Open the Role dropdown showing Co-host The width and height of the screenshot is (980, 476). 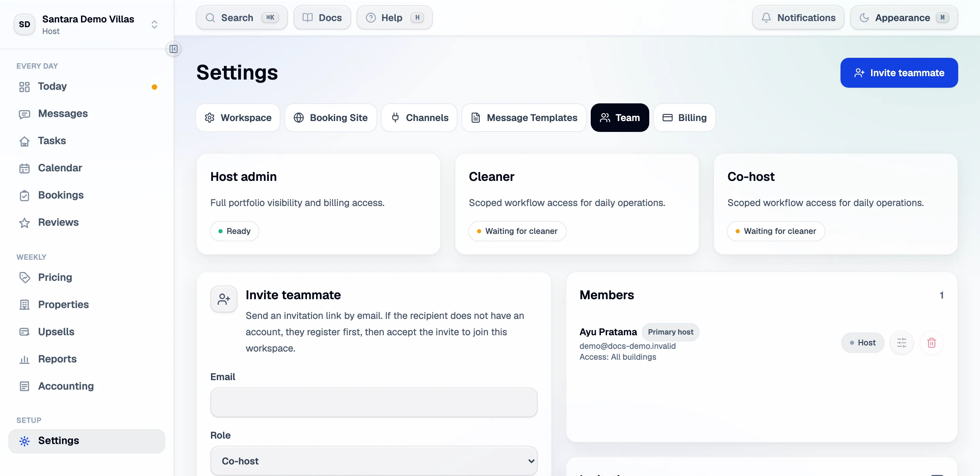pyautogui.click(x=374, y=461)
